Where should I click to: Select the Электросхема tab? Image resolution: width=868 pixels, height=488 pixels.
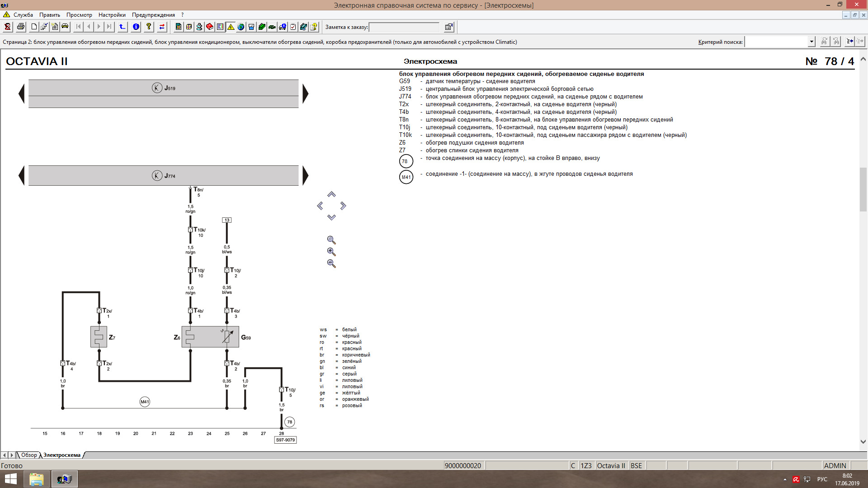[x=62, y=455]
